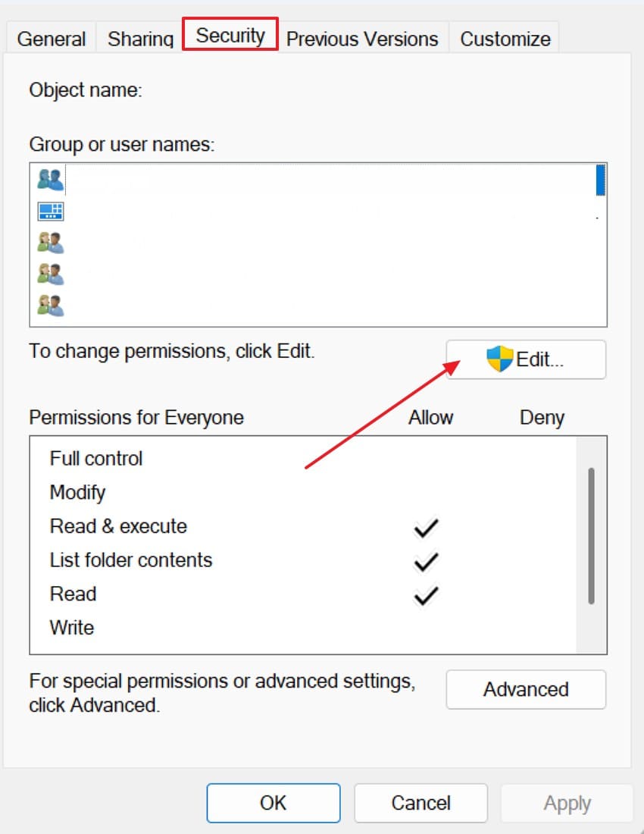Viewport: 644px width, 834px height.
Task: Click the permissions list scrollbar thumb
Action: [591, 535]
